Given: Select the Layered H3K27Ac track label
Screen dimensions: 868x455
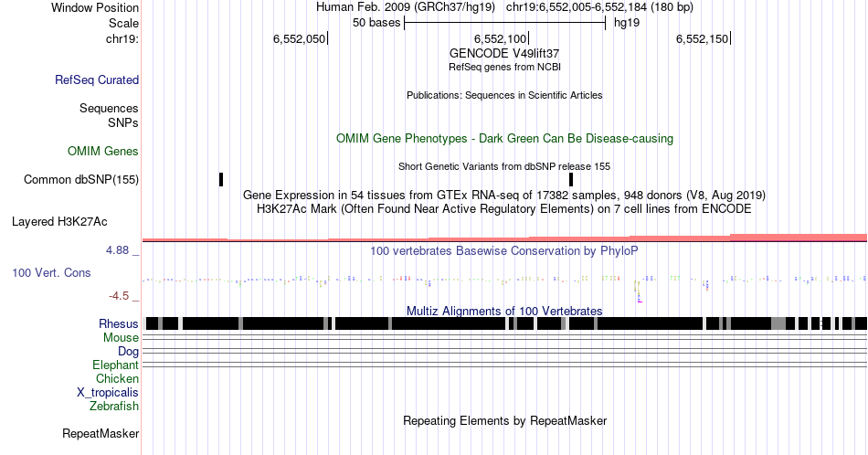Looking at the screenshot, I should point(59,221).
